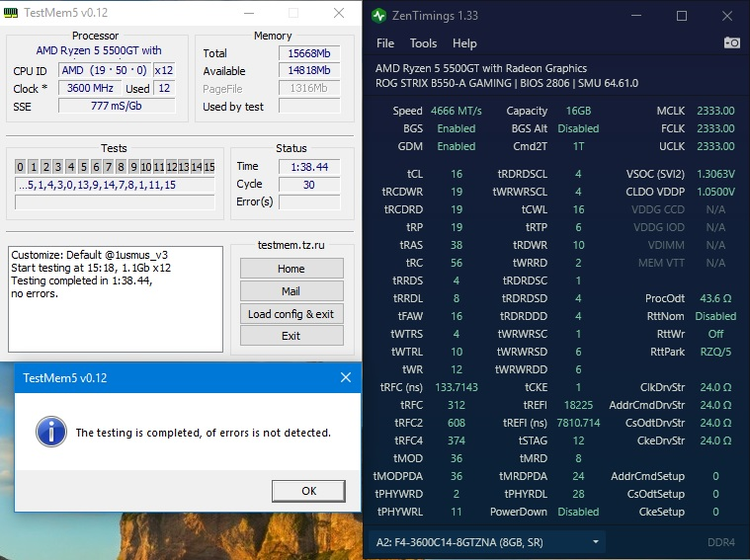The width and height of the screenshot is (750, 560).
Task: Click the ProcOdt value 43.6 Ω
Action: click(x=715, y=298)
